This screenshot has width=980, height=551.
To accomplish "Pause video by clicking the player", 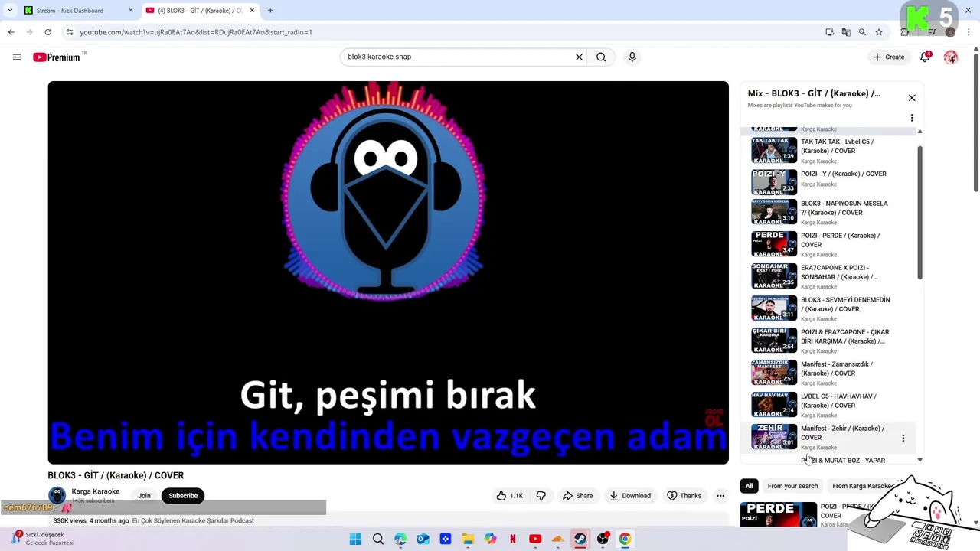I will pyautogui.click(x=388, y=272).
